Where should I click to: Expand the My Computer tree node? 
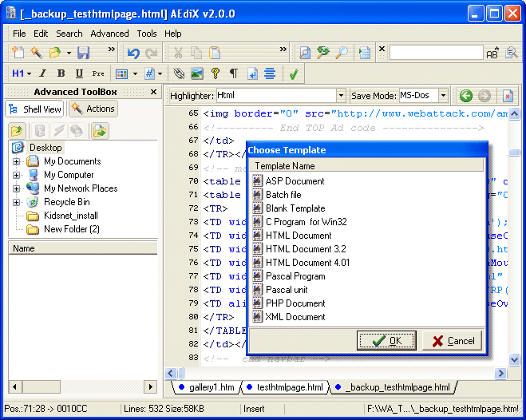click(x=16, y=175)
